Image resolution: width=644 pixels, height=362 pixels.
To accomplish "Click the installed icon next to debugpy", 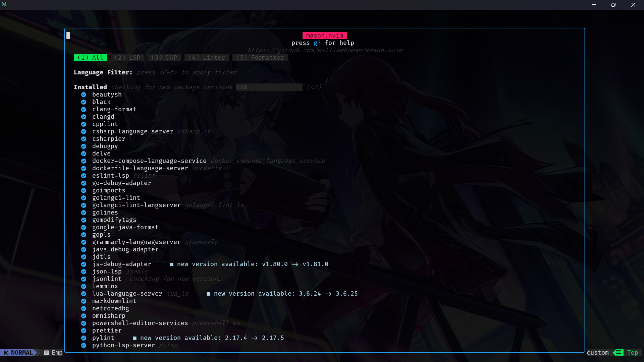I will click(84, 146).
